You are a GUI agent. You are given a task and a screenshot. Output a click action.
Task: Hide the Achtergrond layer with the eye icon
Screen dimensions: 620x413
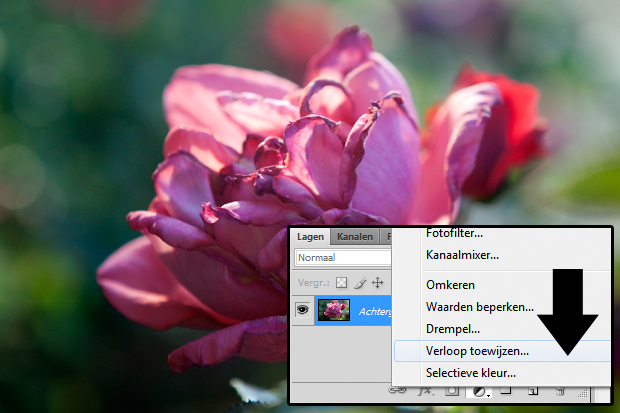[302, 309]
